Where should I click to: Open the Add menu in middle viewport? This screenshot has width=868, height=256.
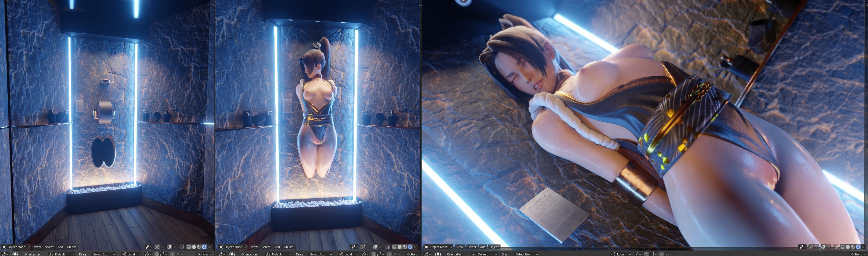point(277,247)
